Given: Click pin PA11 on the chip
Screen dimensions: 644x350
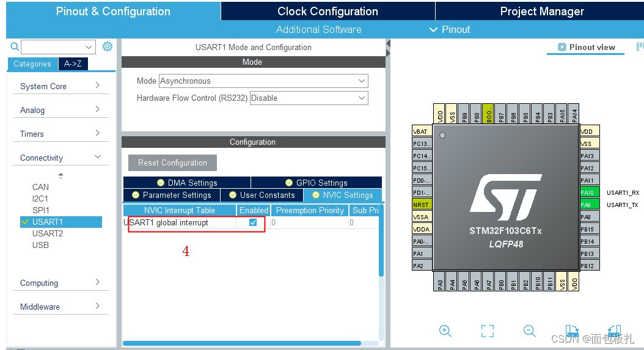Looking at the screenshot, I should 590,180.
